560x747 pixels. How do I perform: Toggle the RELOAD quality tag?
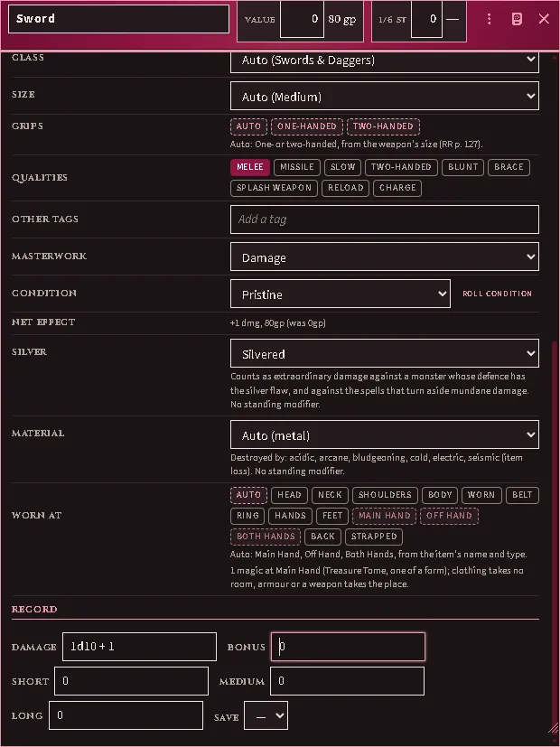[346, 188]
